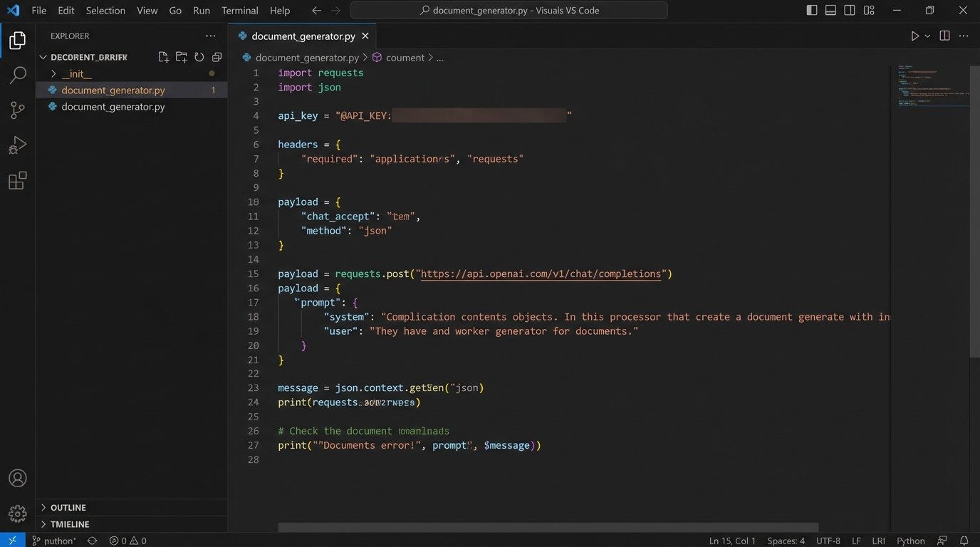980x547 pixels.
Task: Click the Run Python File play button
Action: [x=915, y=36]
